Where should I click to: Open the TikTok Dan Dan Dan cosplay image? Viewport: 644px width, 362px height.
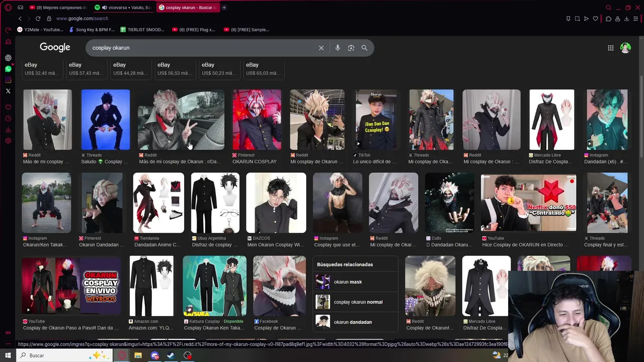point(376,120)
